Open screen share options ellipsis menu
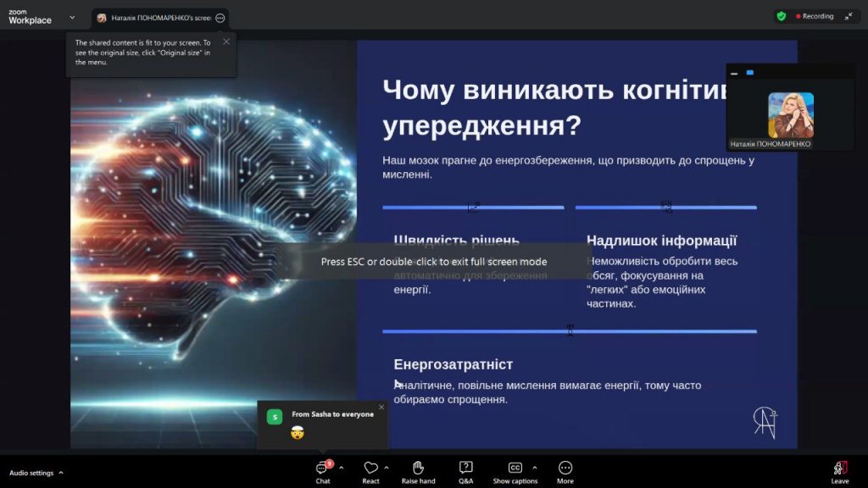This screenshot has height=488, width=868. pos(220,18)
